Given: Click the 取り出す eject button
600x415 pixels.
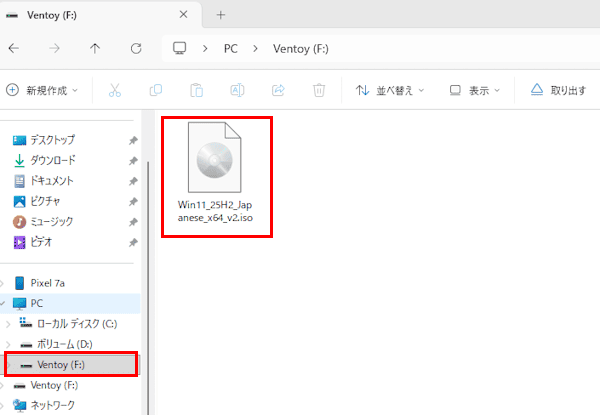Looking at the screenshot, I should coord(558,90).
